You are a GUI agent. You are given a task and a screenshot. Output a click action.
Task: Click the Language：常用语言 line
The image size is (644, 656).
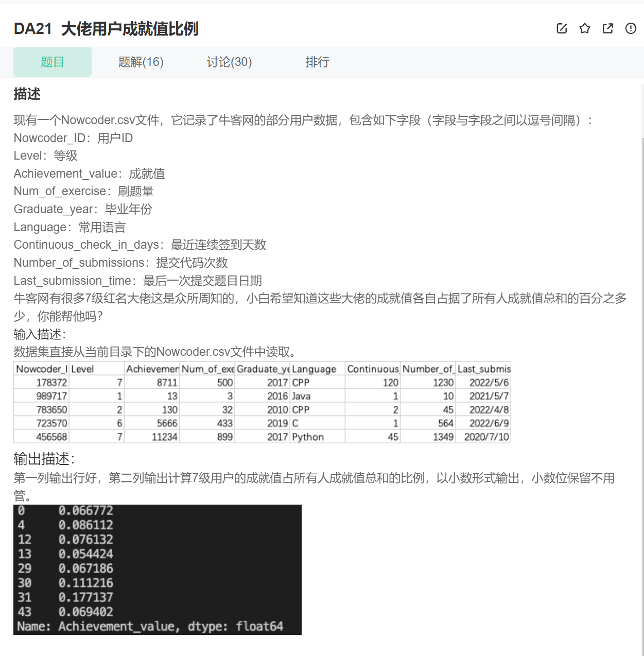[69, 227]
